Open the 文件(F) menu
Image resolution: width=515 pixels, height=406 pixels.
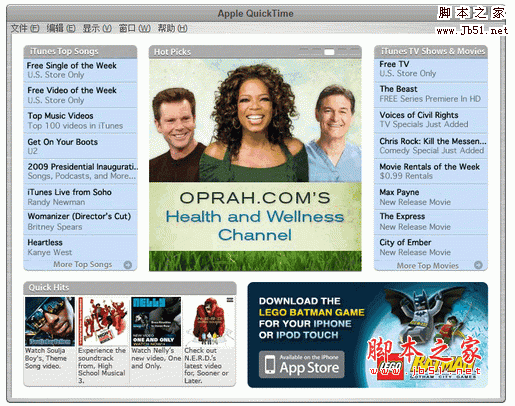(25, 28)
